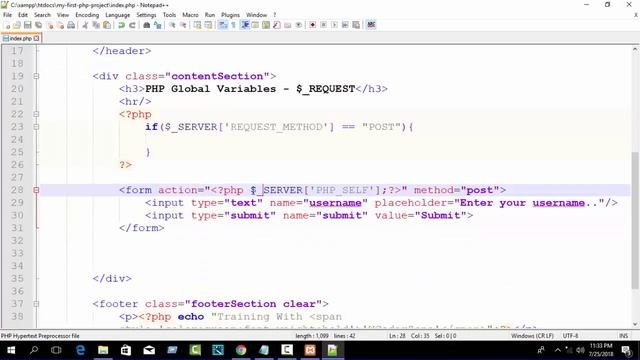Start macro recording with the red dot

click(x=312, y=25)
